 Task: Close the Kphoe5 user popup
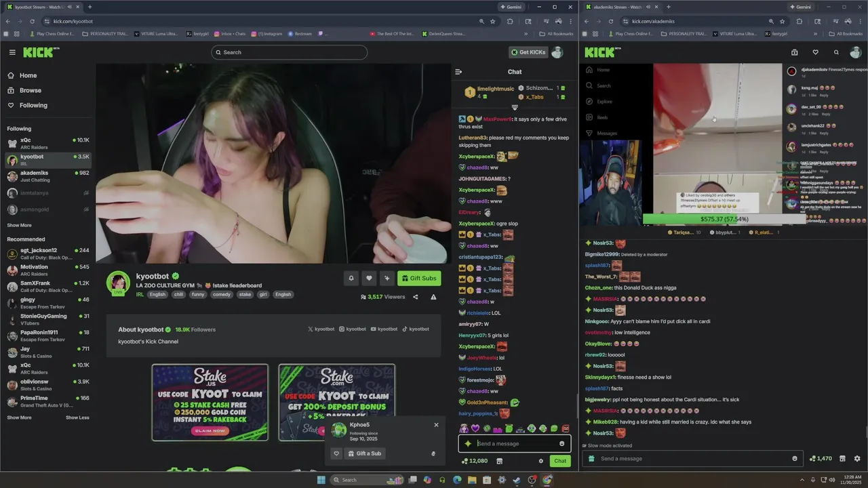click(436, 425)
